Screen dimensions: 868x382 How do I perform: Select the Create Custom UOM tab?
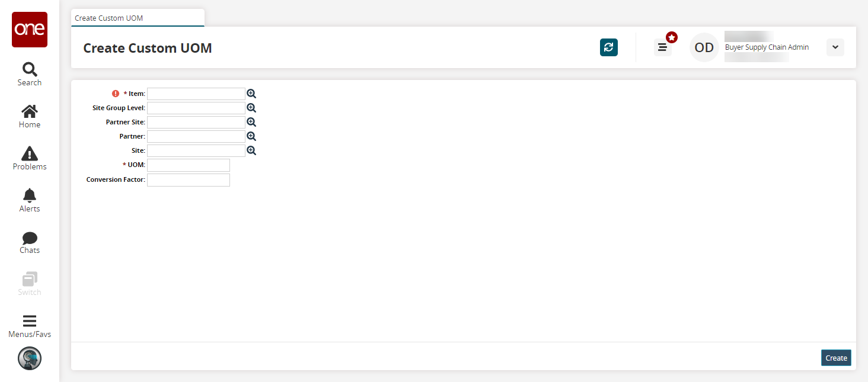pos(138,18)
